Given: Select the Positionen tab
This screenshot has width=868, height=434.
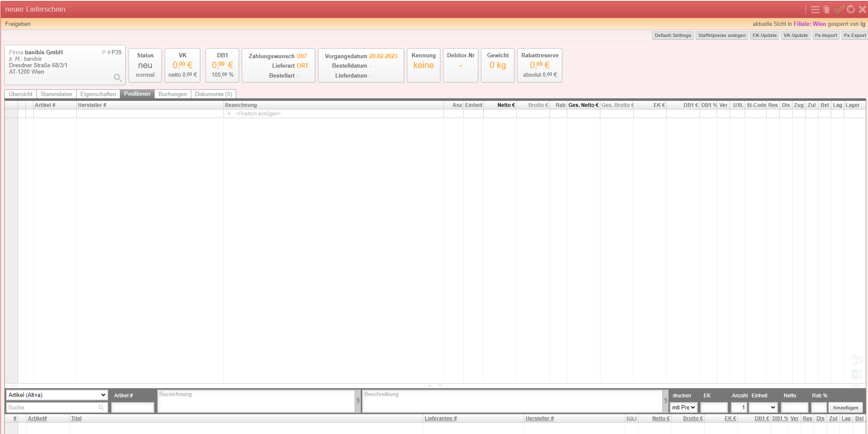Looking at the screenshot, I should [137, 94].
